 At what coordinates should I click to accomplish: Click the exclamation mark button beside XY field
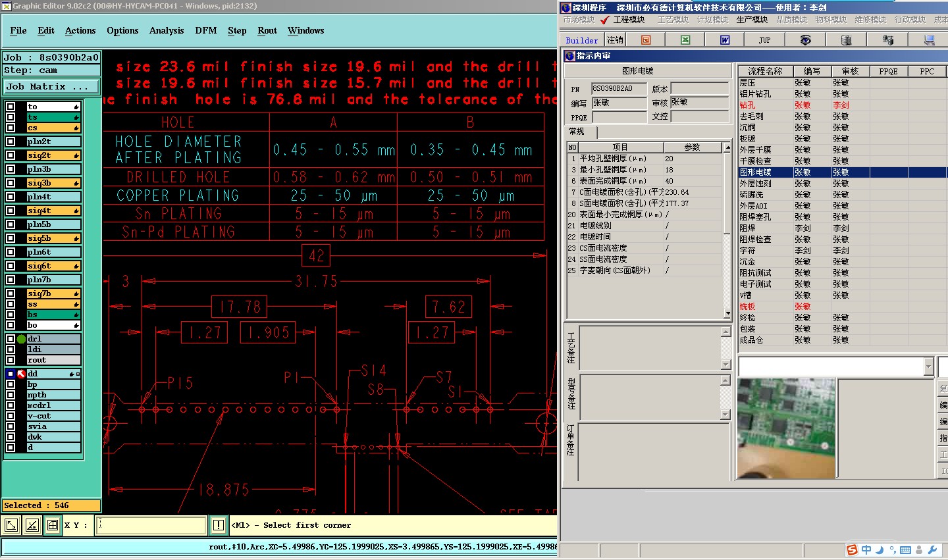click(x=219, y=525)
